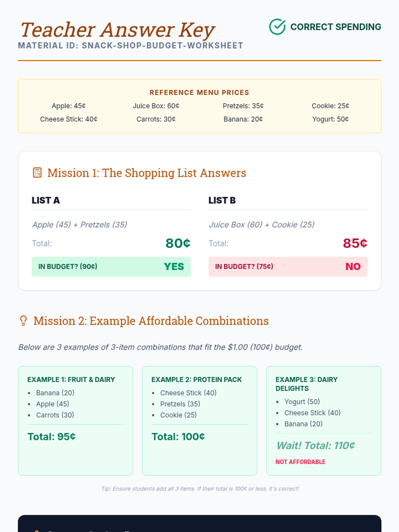Image resolution: width=399 pixels, height=532 pixels.
Task: Click the LIST A heading
Action: 46,200
